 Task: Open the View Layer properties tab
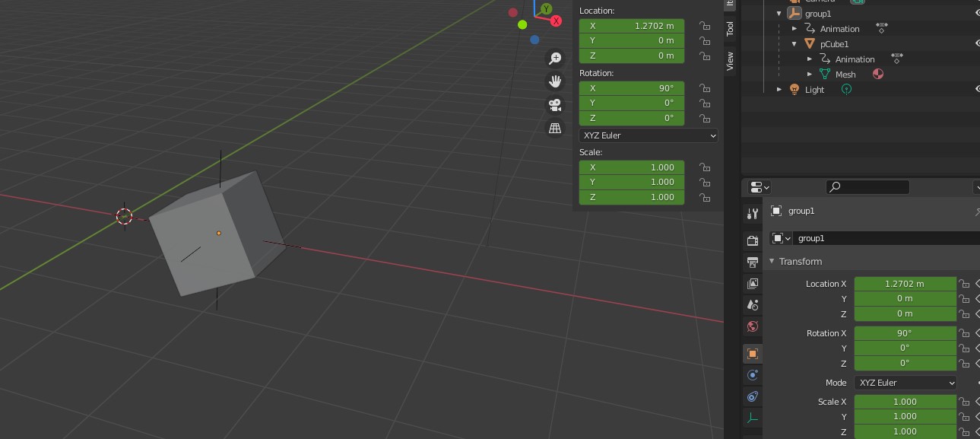click(x=753, y=284)
